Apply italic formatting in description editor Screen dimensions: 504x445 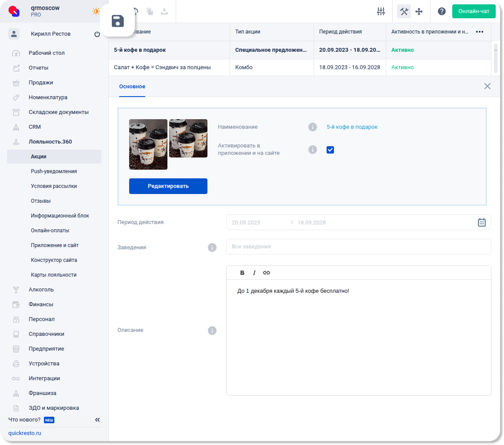254,273
